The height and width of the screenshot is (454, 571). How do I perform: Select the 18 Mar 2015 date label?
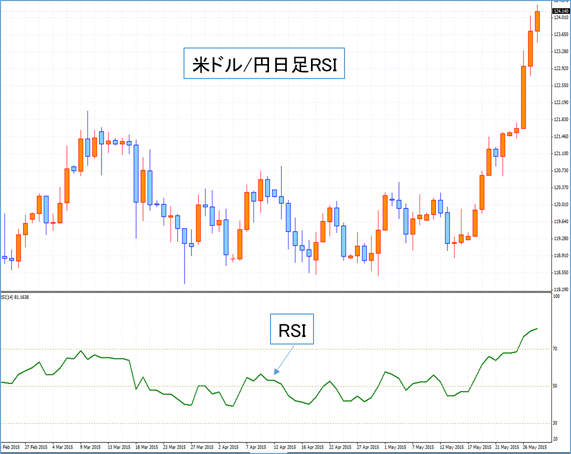[x=147, y=447]
